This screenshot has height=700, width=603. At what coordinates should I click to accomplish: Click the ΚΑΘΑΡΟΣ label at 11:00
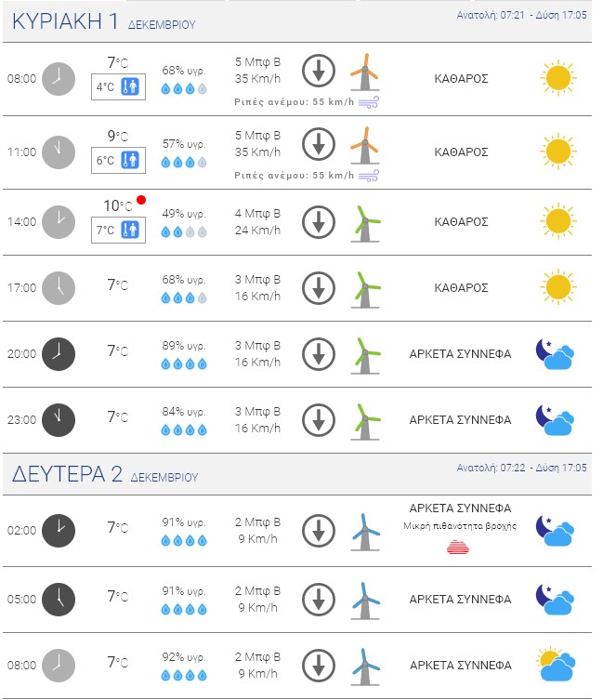[461, 152]
